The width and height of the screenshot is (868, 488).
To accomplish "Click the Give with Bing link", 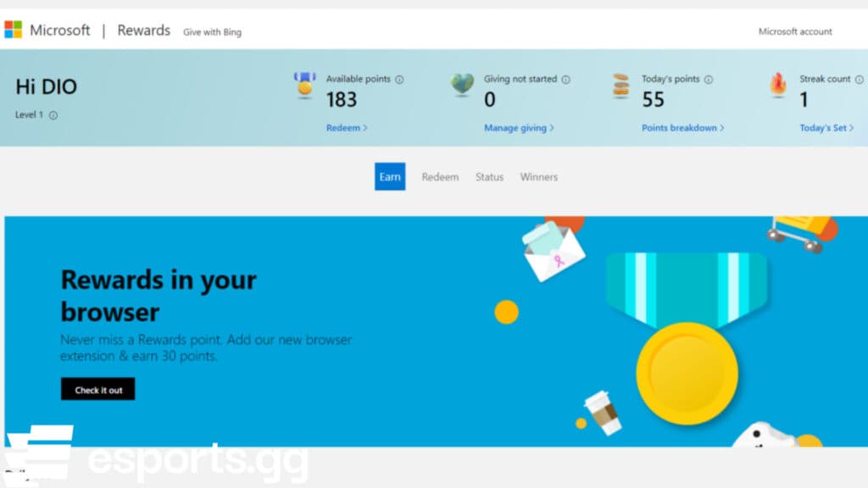I will tap(212, 31).
